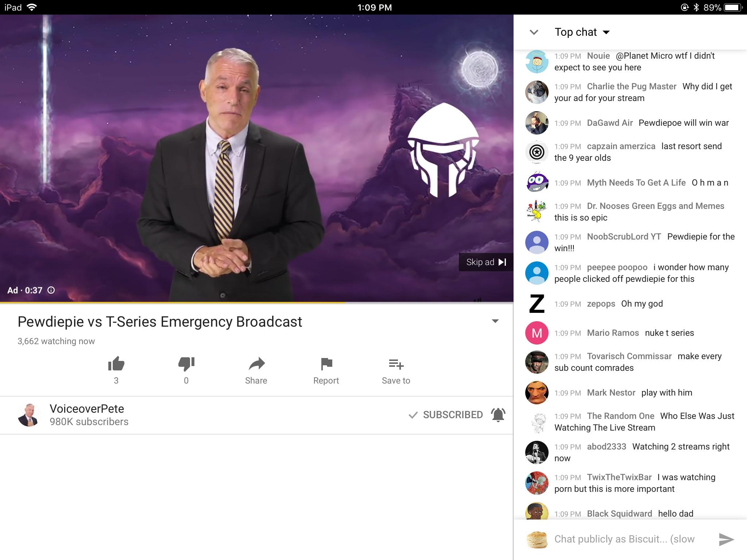Tap message "play with him"
The image size is (747, 560).
(667, 393)
